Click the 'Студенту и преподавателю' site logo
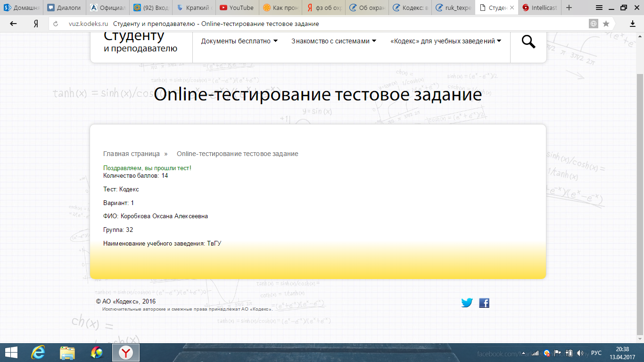This screenshot has width=644, height=362. click(140, 41)
